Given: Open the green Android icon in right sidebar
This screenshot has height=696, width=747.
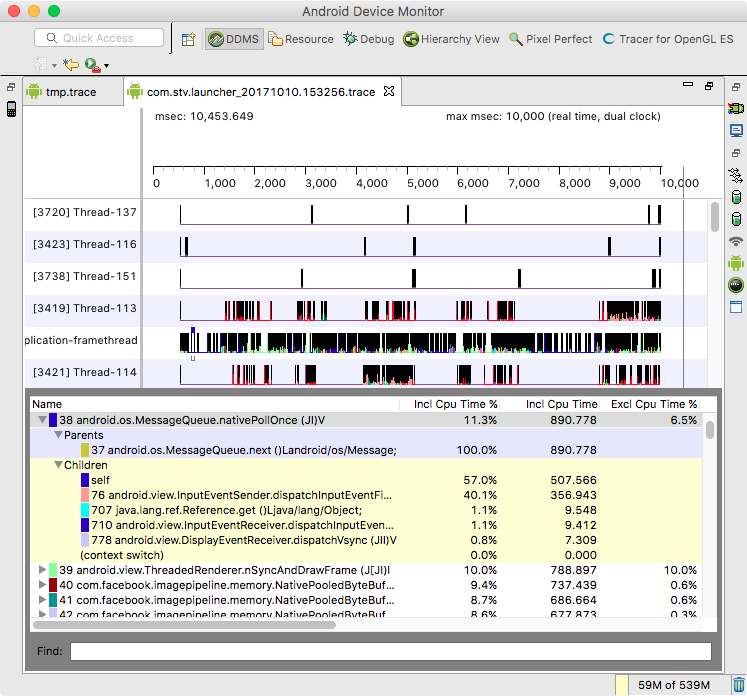Looking at the screenshot, I should click(x=737, y=263).
